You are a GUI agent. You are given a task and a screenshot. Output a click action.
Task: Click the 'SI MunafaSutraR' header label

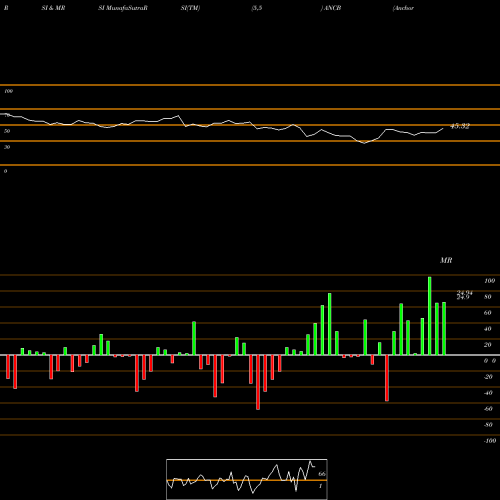pyautogui.click(x=123, y=8)
